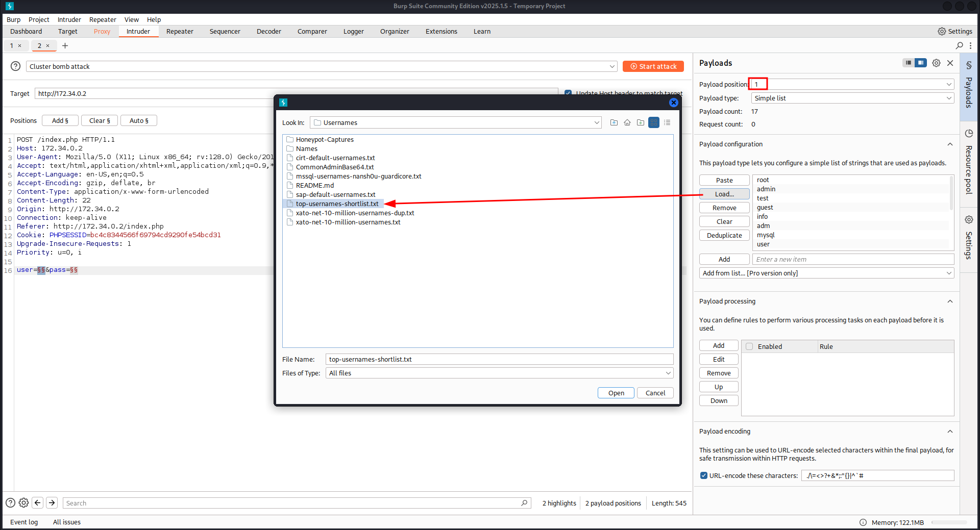
Task: Click the Enter a new item field
Action: point(853,259)
